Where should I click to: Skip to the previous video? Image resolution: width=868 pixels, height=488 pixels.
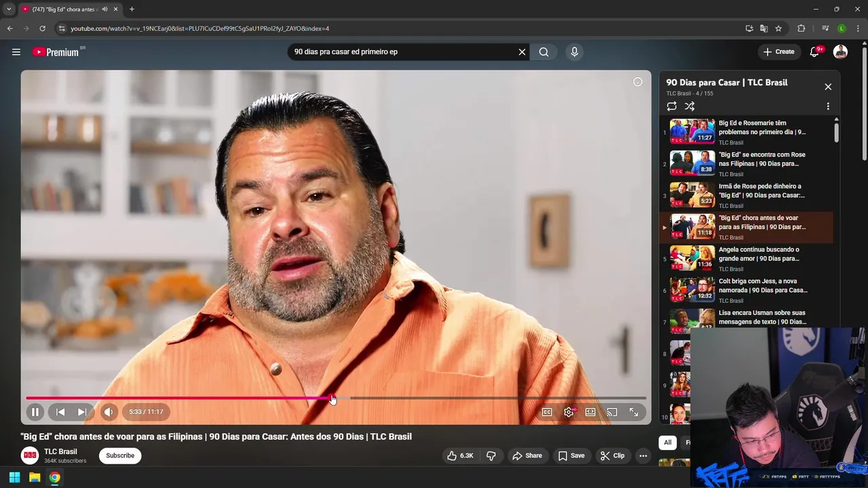coord(60,411)
